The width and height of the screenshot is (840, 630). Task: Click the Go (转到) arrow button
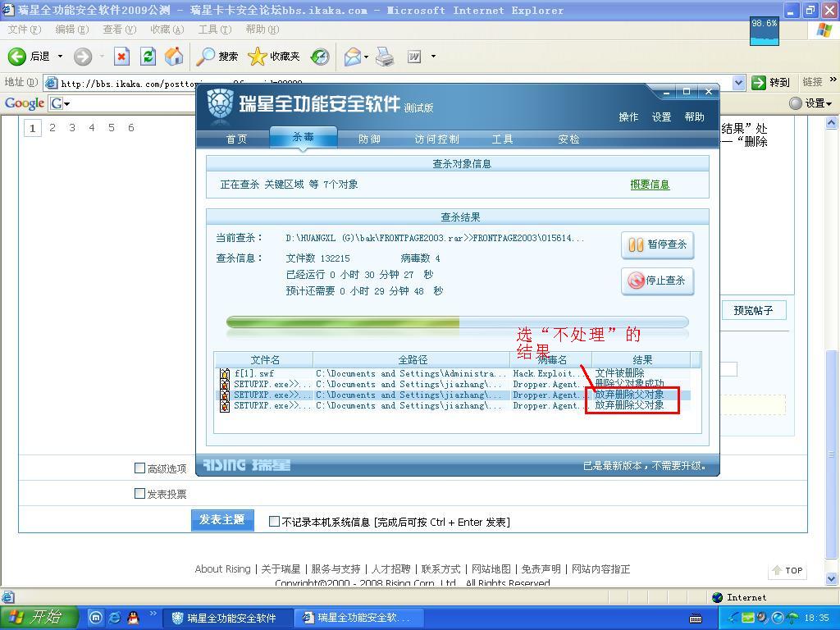[x=770, y=83]
